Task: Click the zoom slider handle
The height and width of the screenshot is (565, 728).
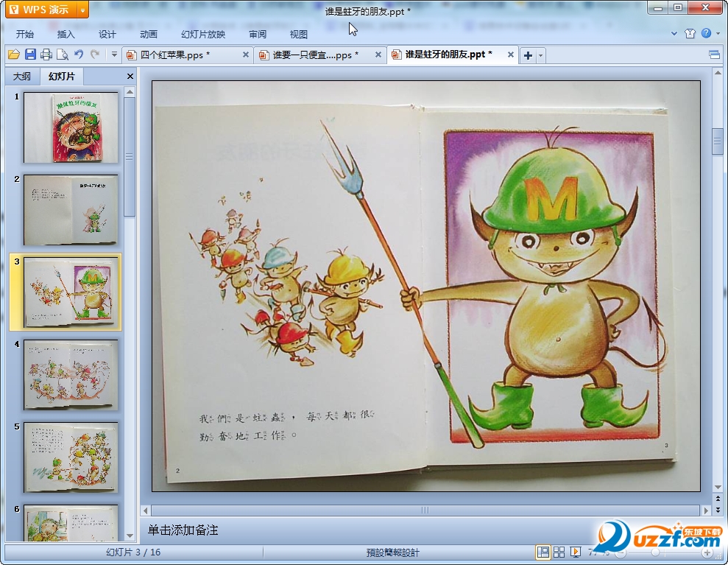Action: tap(656, 552)
